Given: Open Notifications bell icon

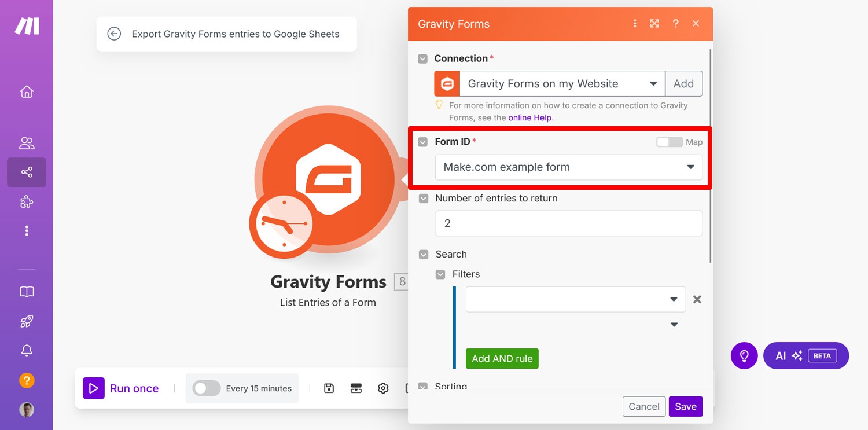Looking at the screenshot, I should (x=27, y=350).
